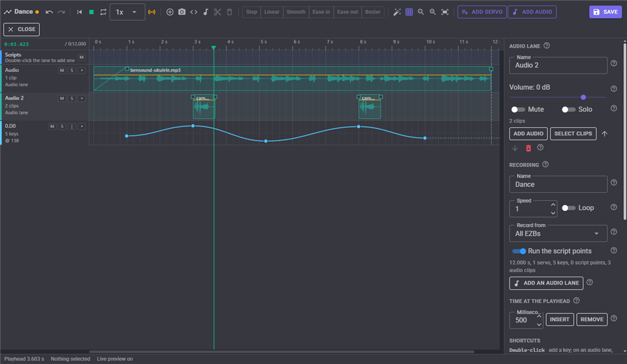Select Step interpolation mode
Image resolution: width=627 pixels, height=364 pixels.
[252, 12]
